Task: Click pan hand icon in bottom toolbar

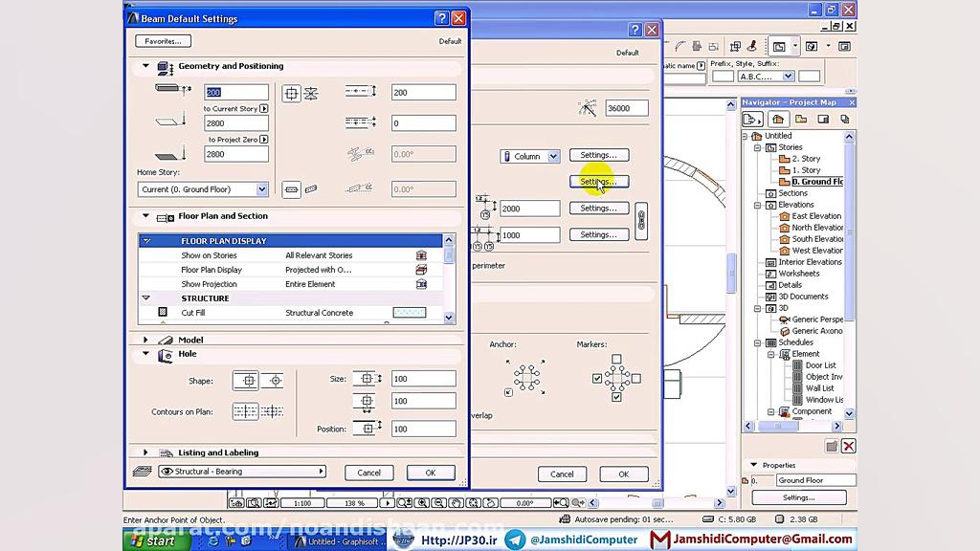Action: 457,503
